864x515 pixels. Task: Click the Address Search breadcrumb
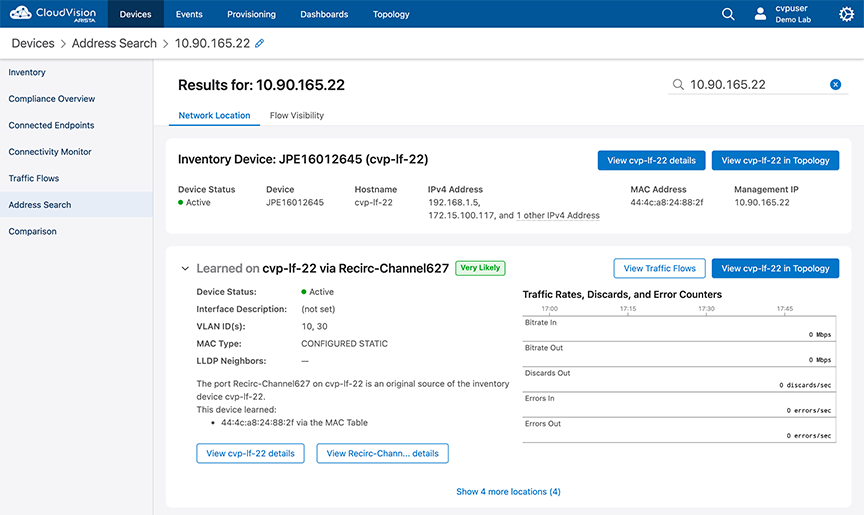114,43
